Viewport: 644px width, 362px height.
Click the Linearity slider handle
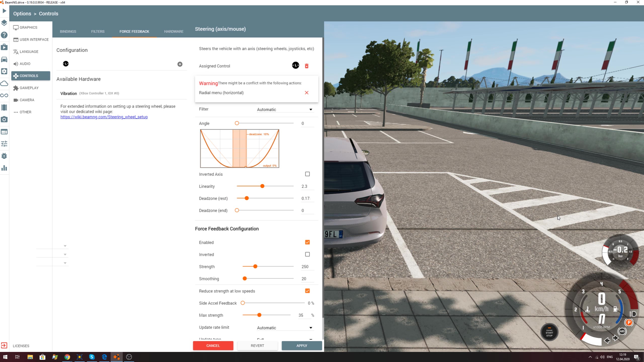click(262, 186)
